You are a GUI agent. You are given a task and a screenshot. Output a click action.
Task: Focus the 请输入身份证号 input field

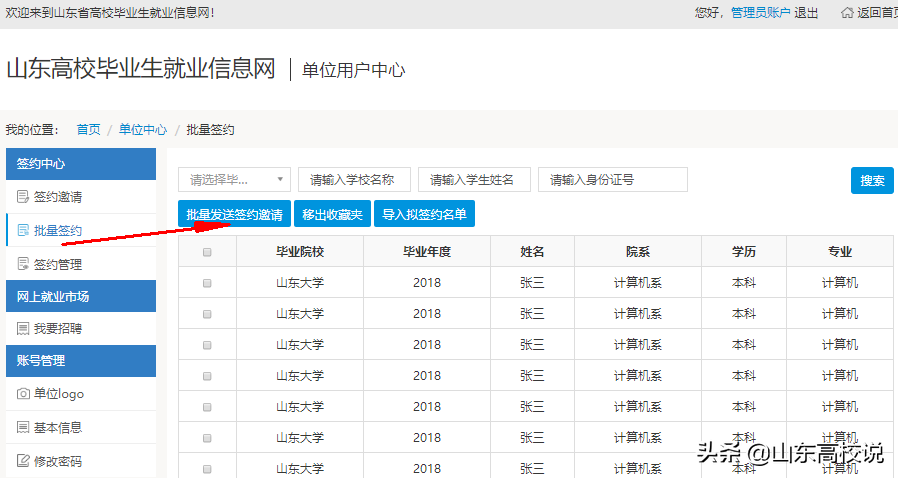click(613, 180)
